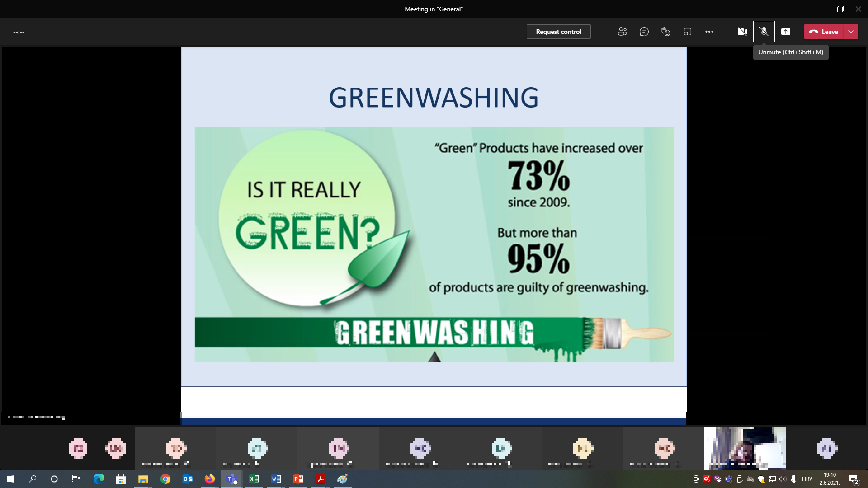Open PowerPoint from the taskbar
868x488 pixels.
tap(298, 479)
